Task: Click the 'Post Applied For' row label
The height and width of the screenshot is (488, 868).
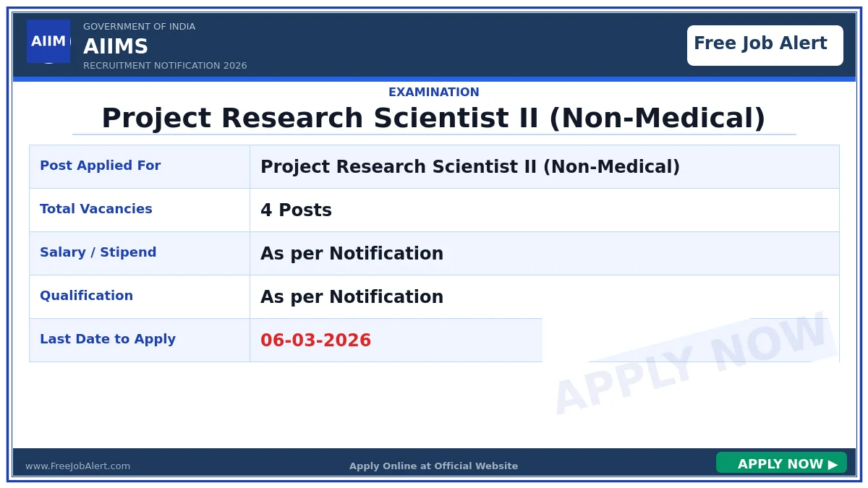Action: click(100, 166)
